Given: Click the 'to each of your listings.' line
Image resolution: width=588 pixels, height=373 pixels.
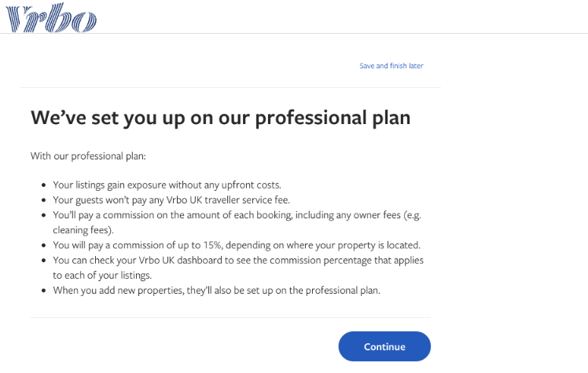Looking at the screenshot, I should 102,276.
